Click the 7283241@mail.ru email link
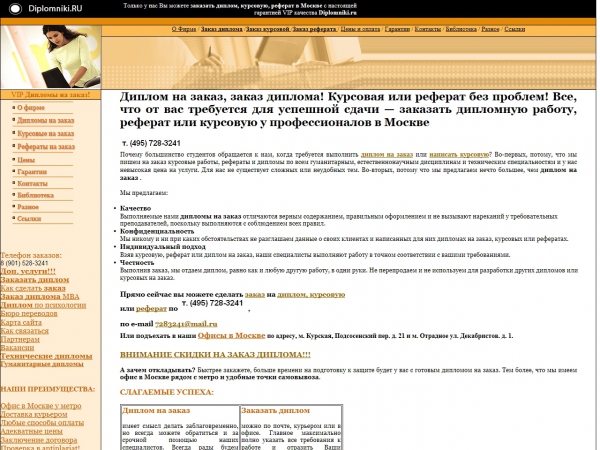Screen dimensions: 600x450 click(186, 324)
